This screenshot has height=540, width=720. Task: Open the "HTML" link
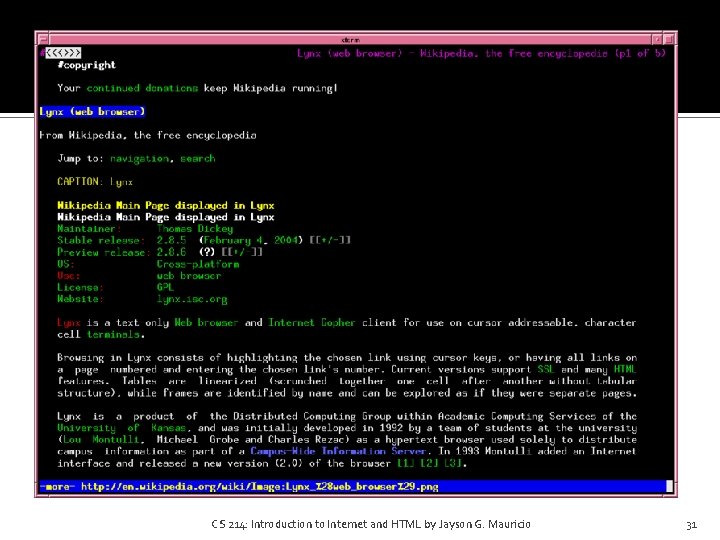(625, 370)
